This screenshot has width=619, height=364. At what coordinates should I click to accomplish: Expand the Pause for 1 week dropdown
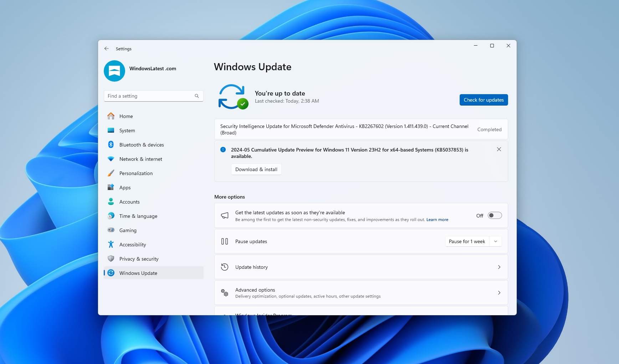tap(495, 241)
